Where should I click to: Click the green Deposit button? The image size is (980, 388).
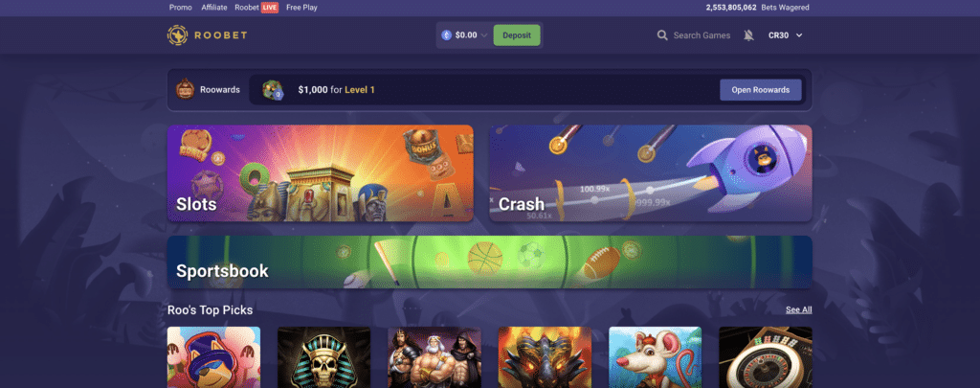517,35
